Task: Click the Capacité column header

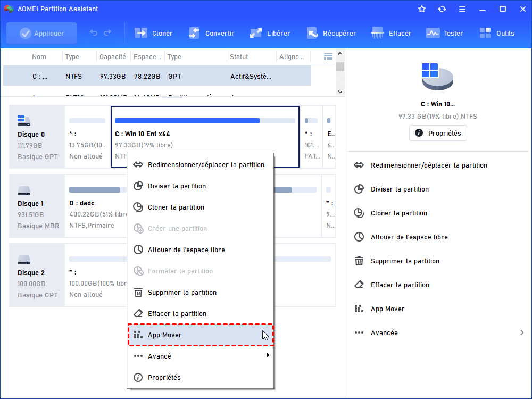Action: point(113,57)
